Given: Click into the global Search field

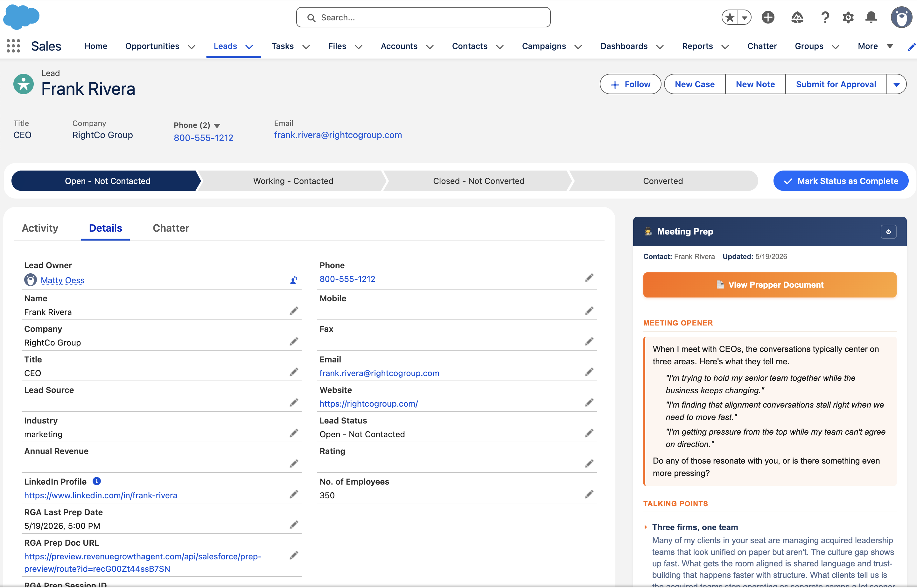Looking at the screenshot, I should 423,17.
